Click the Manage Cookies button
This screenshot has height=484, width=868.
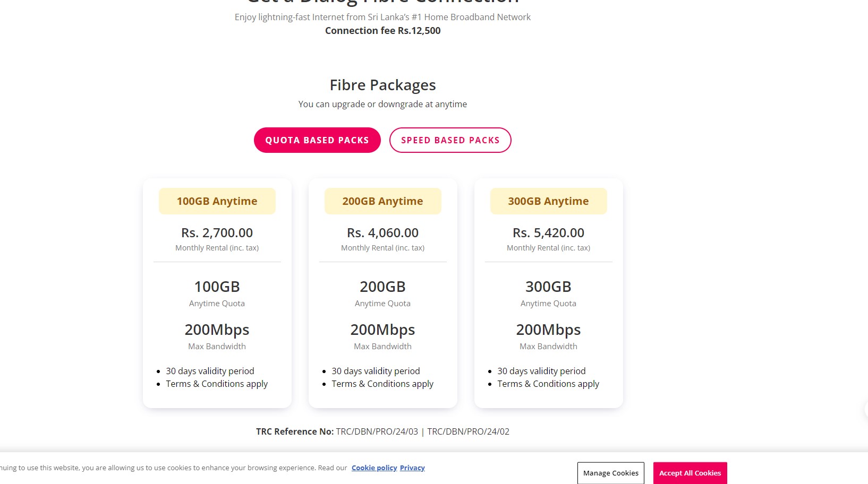coord(611,473)
